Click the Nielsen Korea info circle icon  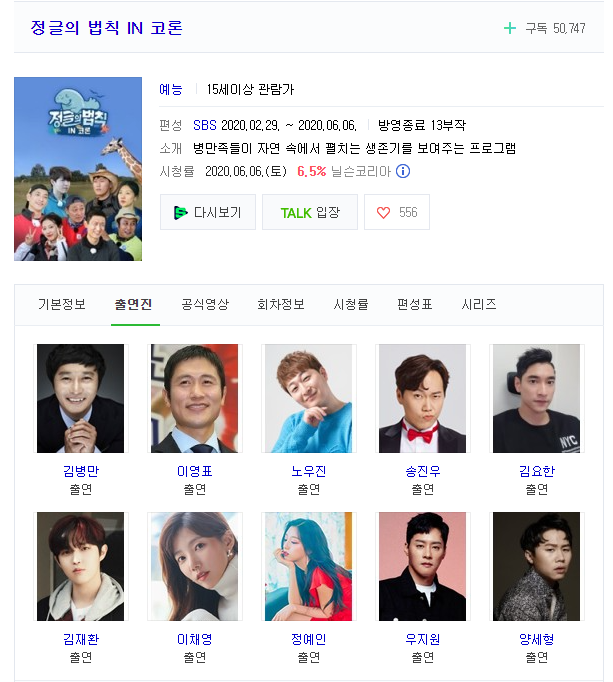click(403, 171)
